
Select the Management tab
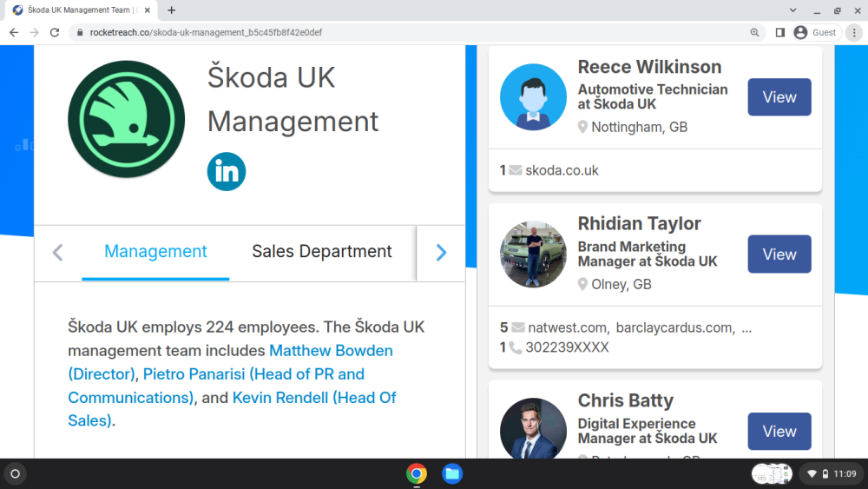coord(155,251)
